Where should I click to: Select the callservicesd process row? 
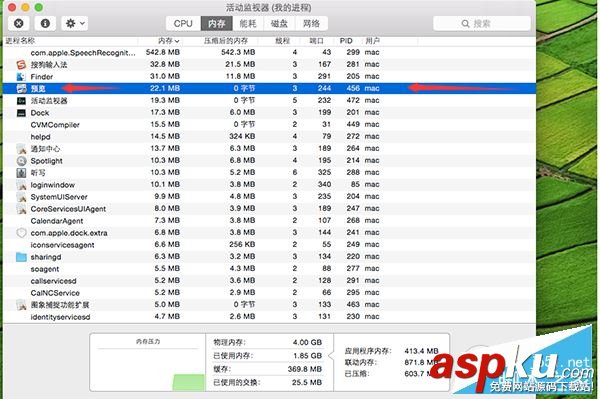click(x=269, y=281)
